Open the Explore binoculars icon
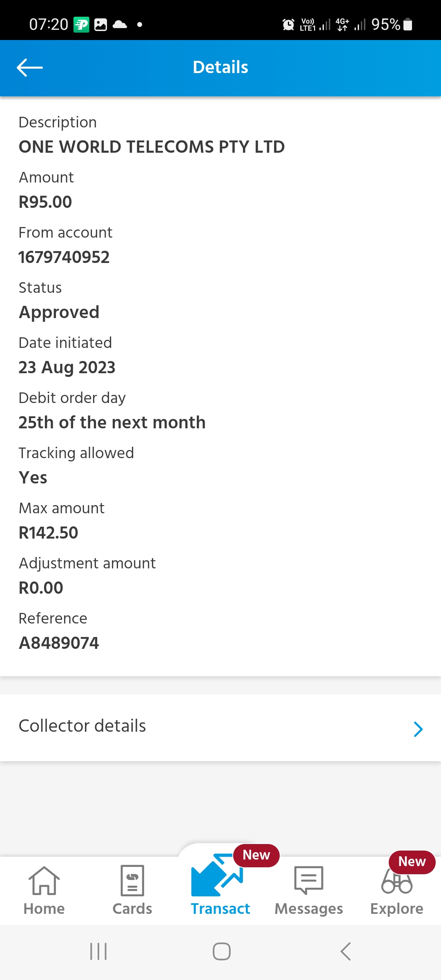441x980 pixels. [x=396, y=882]
